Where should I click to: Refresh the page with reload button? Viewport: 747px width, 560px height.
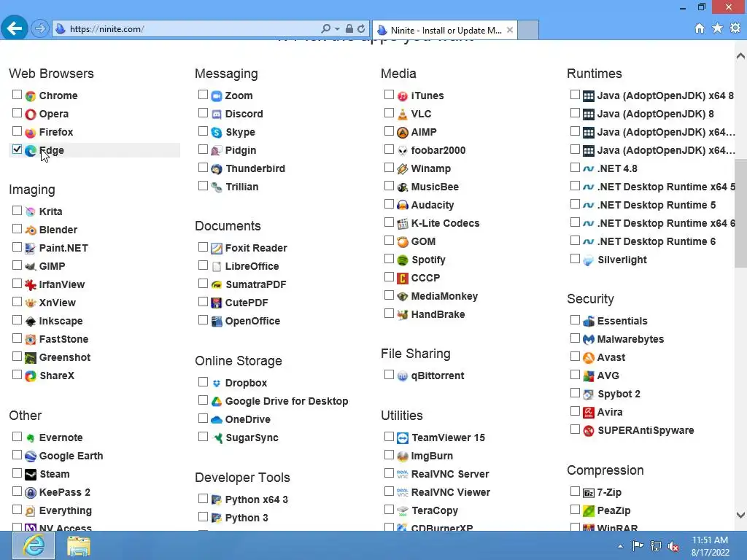pyautogui.click(x=361, y=29)
